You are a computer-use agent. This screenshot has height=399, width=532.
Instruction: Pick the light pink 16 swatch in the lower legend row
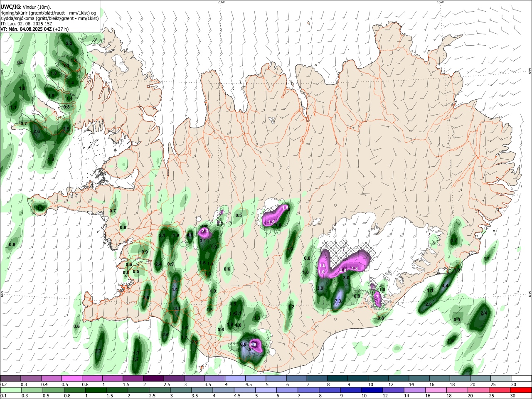[436, 390]
